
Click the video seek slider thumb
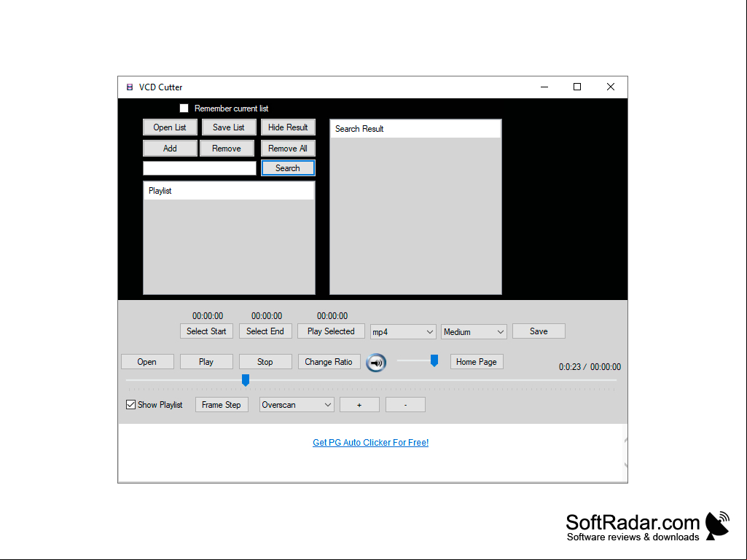246,380
